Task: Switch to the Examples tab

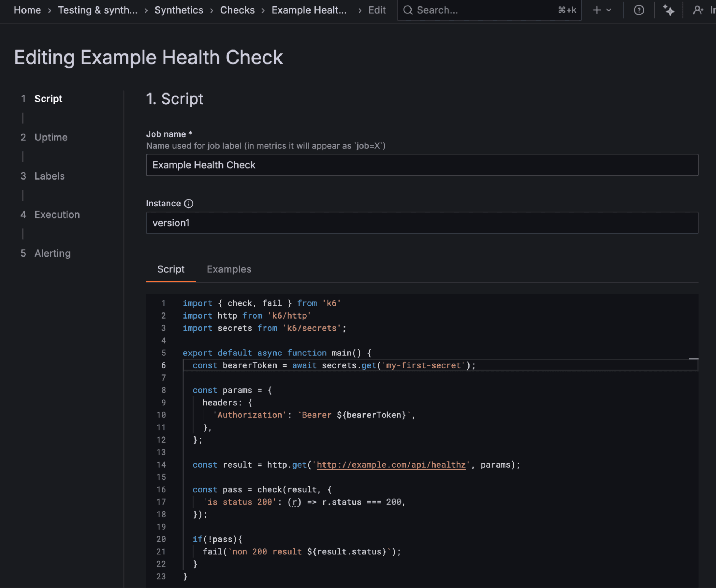Action: tap(229, 269)
